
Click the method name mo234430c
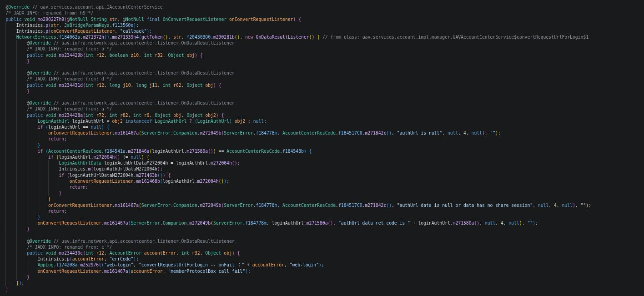coord(70,253)
